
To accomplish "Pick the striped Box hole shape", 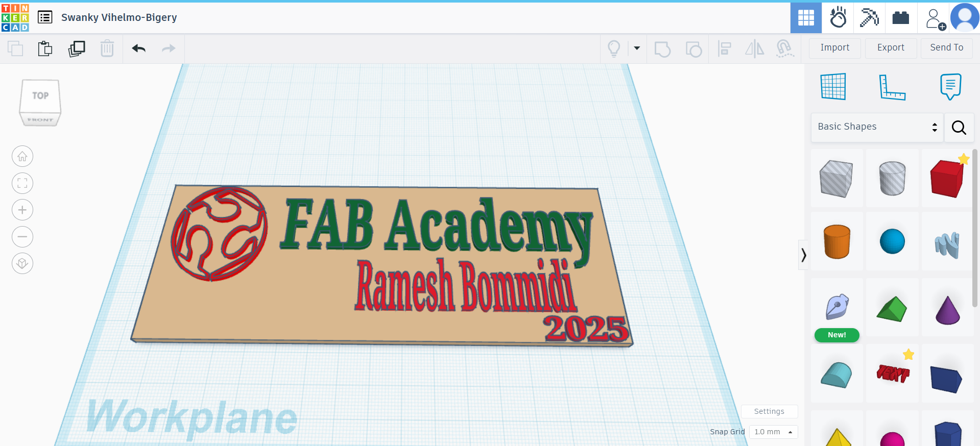I will (836, 178).
